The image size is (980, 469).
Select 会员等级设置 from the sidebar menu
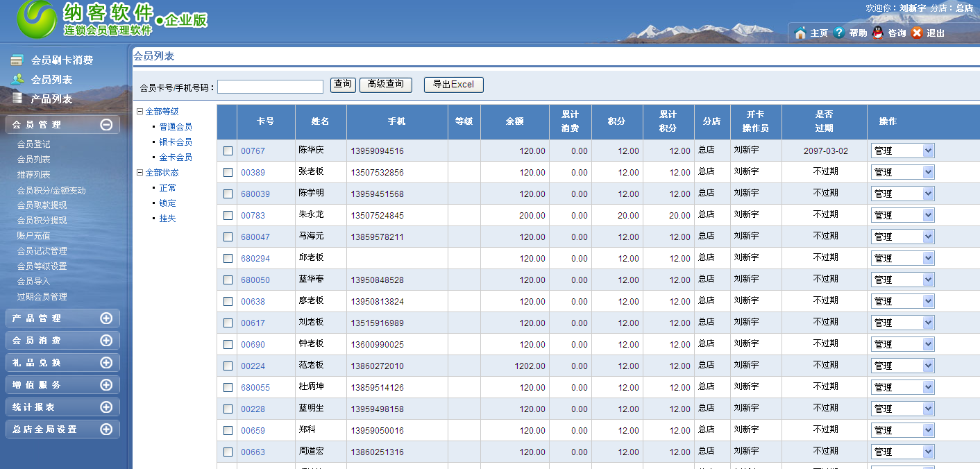(42, 266)
